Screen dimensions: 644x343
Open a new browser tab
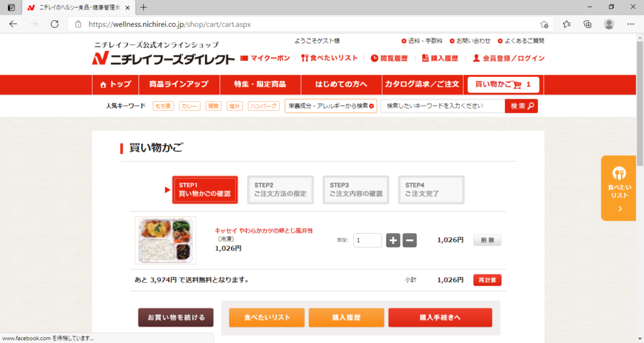[143, 8]
